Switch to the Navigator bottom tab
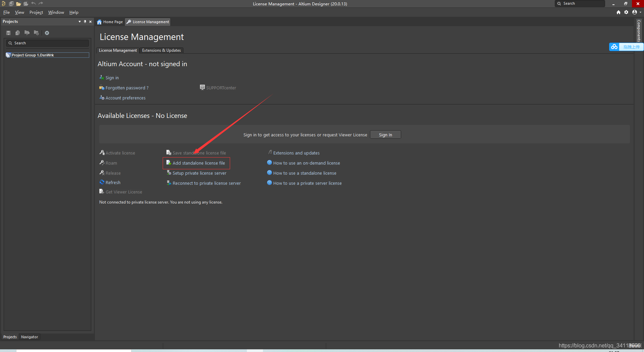This screenshot has width=644, height=352. (x=30, y=337)
